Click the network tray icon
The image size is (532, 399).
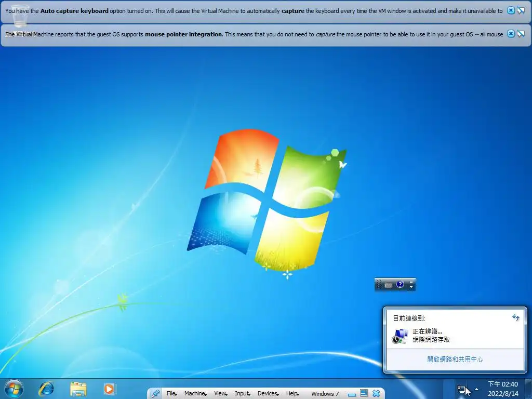pyautogui.click(x=461, y=389)
